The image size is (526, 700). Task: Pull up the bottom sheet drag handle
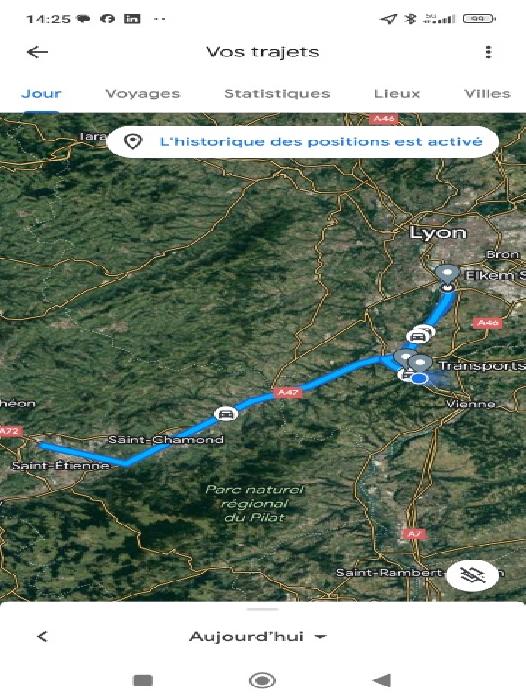[x=262, y=608]
